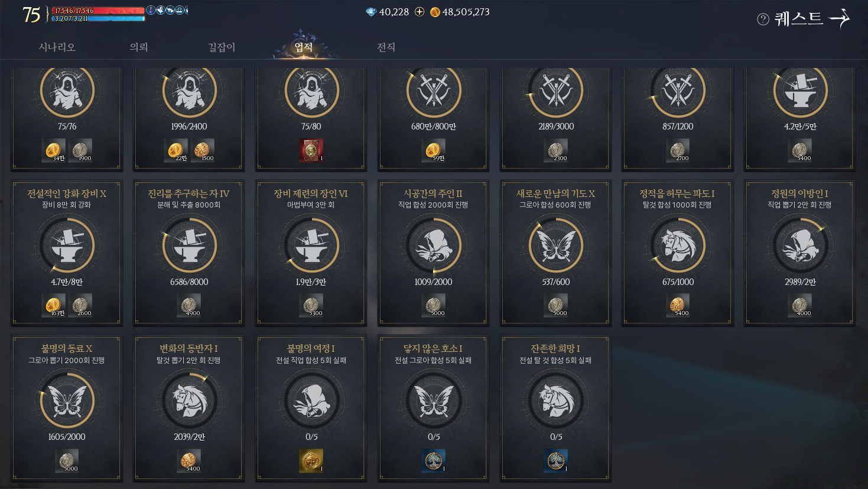The height and width of the screenshot is (489, 868).
Task: Open the 의뢰 tab
Action: [x=139, y=47]
